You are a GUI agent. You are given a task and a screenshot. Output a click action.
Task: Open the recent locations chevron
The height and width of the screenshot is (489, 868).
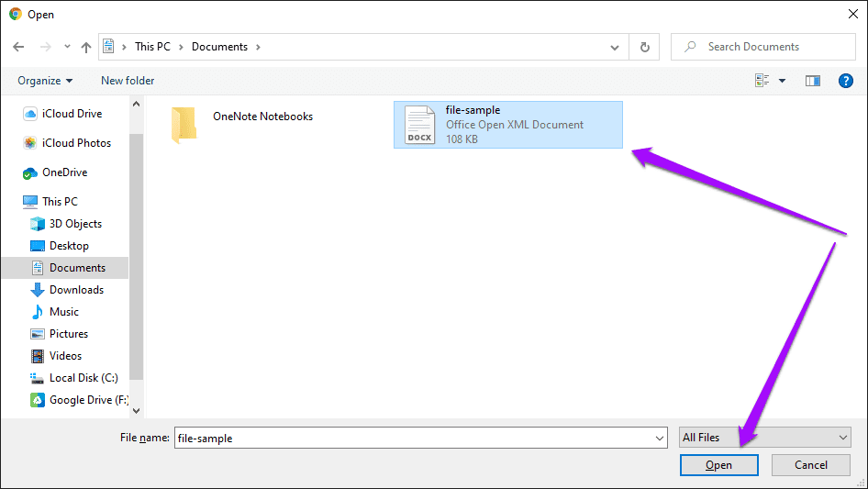[67, 47]
